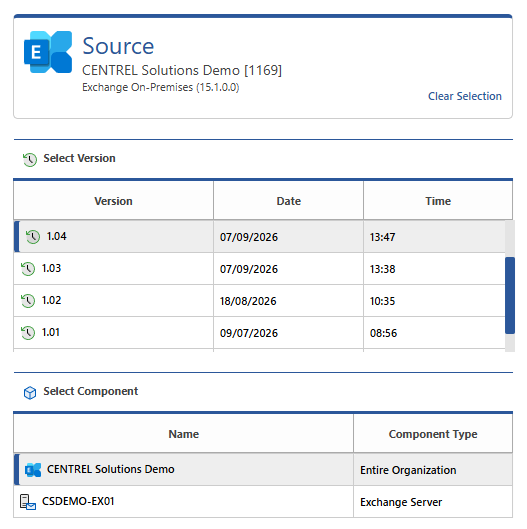Image resolution: width=527 pixels, height=529 pixels.
Task: Sort by the Component Type column header
Action: (433, 434)
